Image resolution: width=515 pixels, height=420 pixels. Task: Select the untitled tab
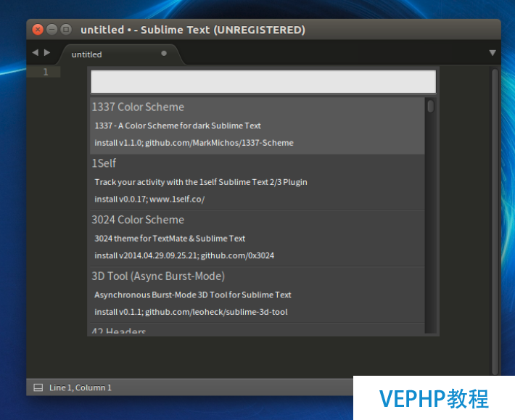120,54
